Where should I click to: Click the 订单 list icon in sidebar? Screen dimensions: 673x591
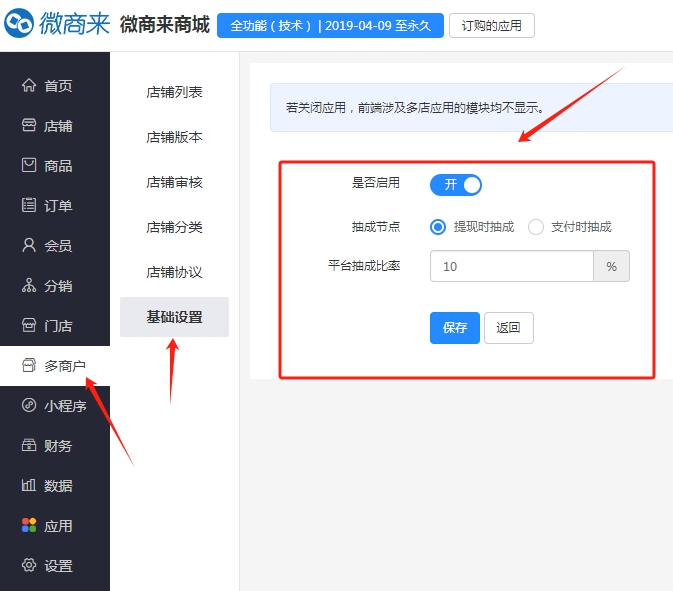(x=29, y=206)
